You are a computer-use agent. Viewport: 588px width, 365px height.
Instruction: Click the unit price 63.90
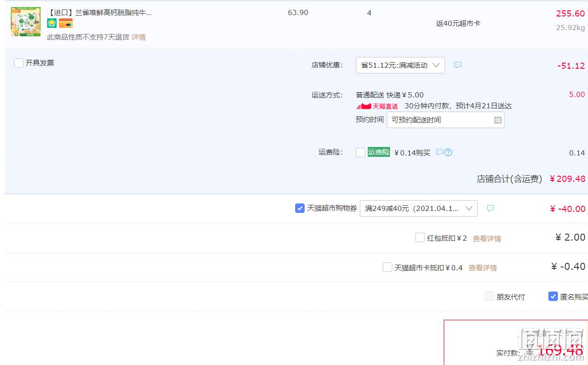(298, 13)
